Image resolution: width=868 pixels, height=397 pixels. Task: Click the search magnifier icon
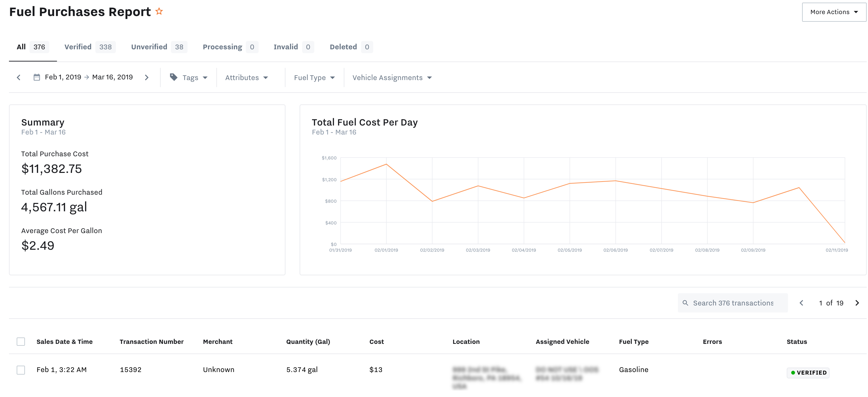pos(685,303)
